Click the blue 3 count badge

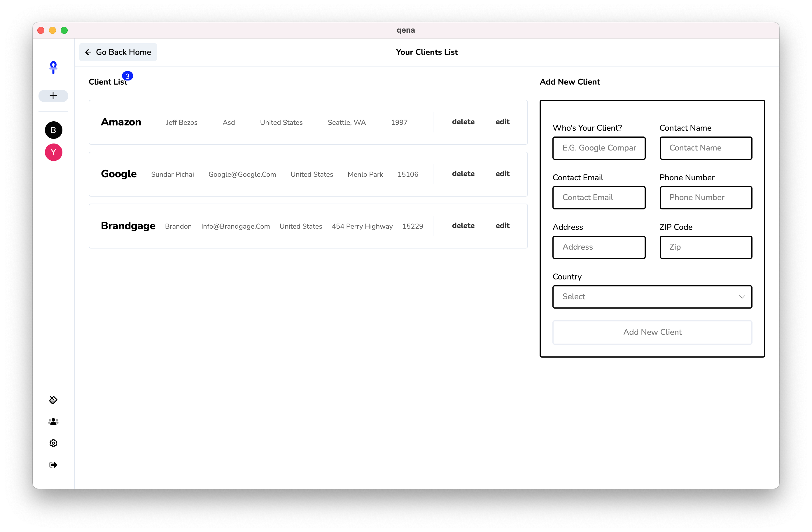pos(127,76)
